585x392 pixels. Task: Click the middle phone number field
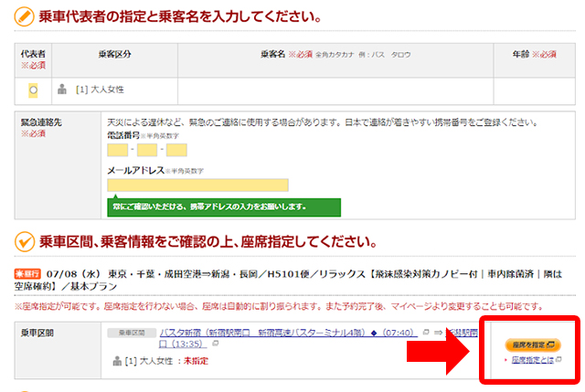click(146, 150)
